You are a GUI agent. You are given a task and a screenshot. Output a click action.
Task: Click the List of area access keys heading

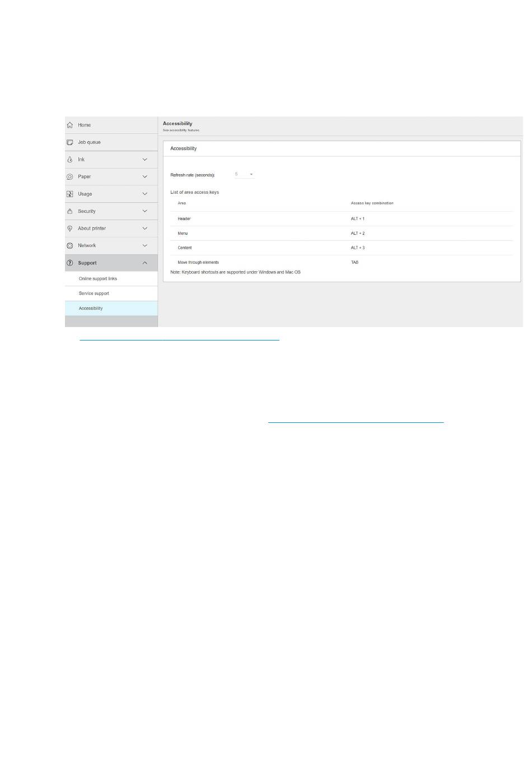pyautogui.click(x=195, y=192)
